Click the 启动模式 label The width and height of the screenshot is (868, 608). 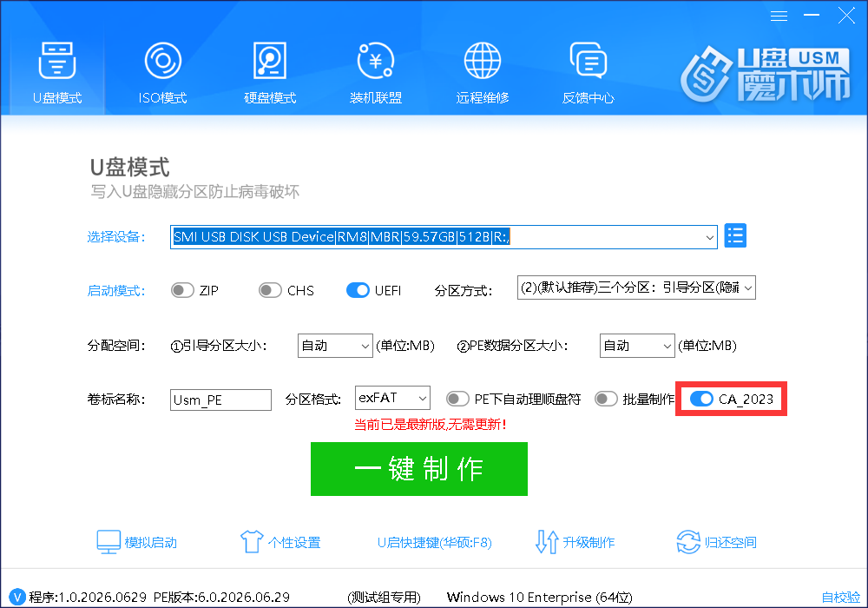(x=116, y=290)
